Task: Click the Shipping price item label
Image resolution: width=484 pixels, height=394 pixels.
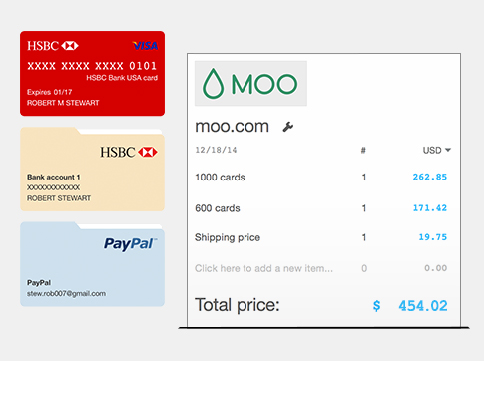Action: [x=227, y=237]
